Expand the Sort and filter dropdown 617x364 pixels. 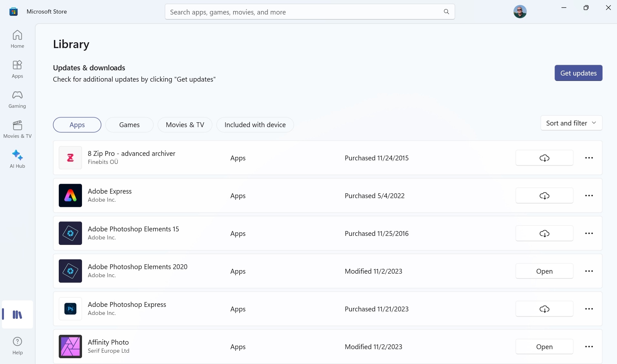571,123
